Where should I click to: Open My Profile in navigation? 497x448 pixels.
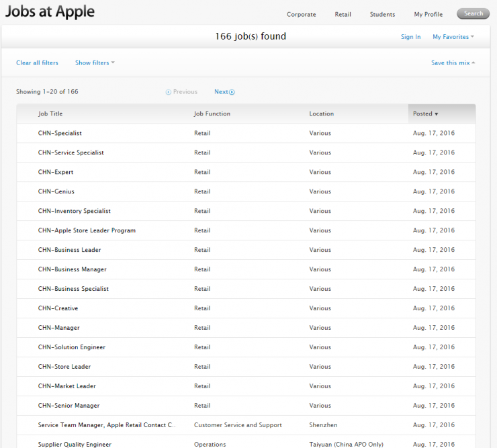pyautogui.click(x=428, y=14)
